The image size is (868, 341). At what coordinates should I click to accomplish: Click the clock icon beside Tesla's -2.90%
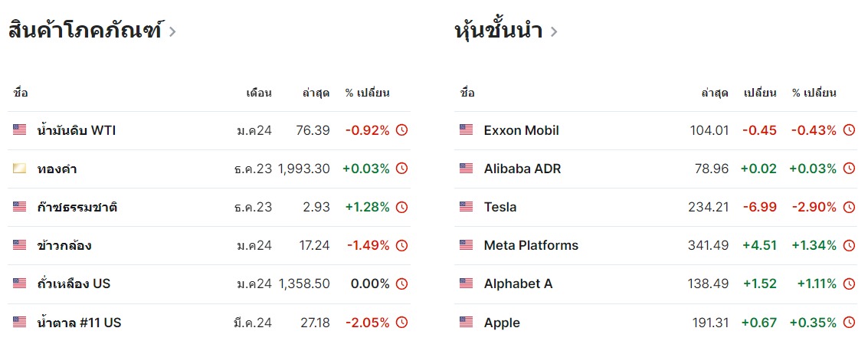[x=849, y=207]
